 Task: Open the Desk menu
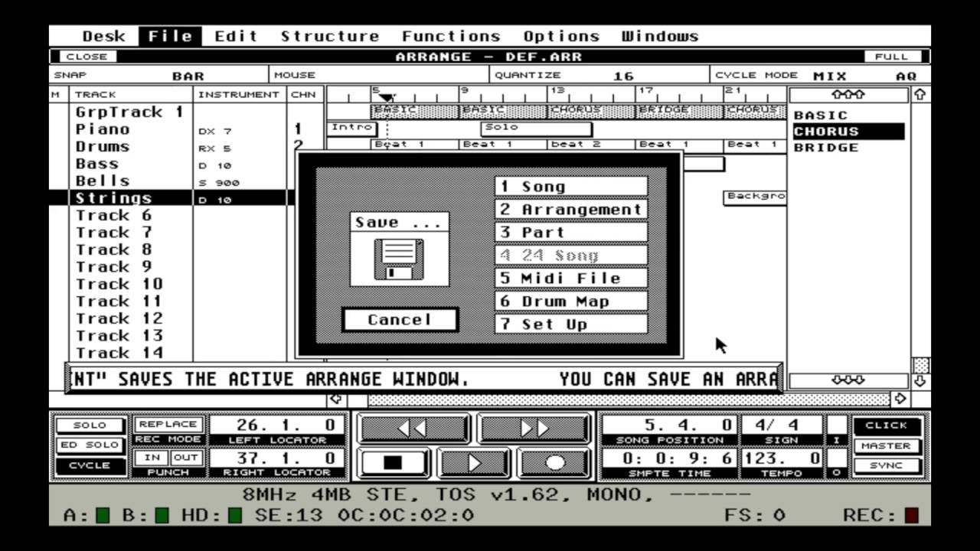(103, 36)
